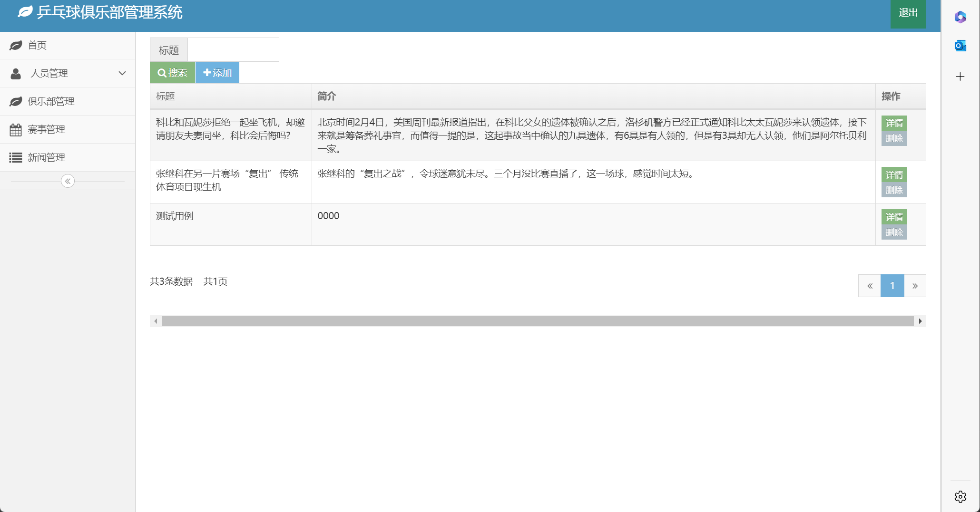
Task: Click the next page » arrow
Action: click(x=915, y=286)
